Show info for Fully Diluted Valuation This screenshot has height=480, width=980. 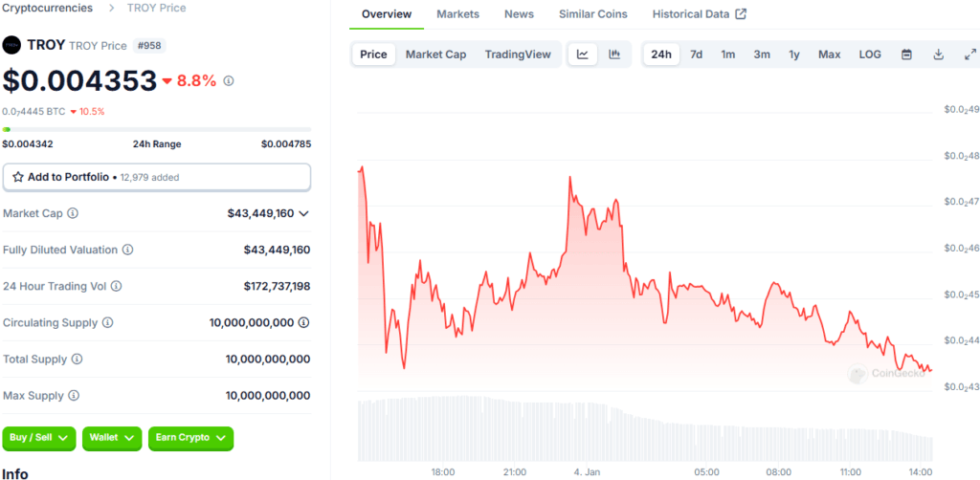coord(127,250)
